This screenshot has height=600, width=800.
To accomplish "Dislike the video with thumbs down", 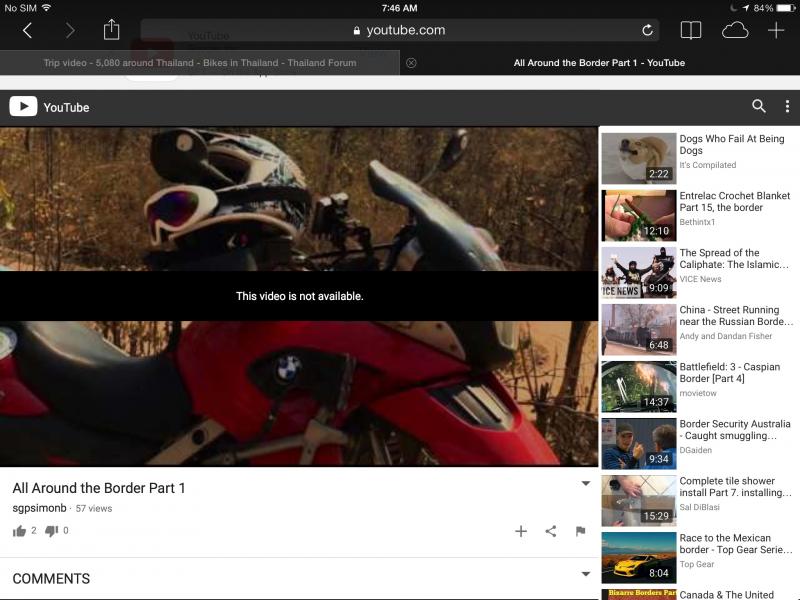I will 52,531.
